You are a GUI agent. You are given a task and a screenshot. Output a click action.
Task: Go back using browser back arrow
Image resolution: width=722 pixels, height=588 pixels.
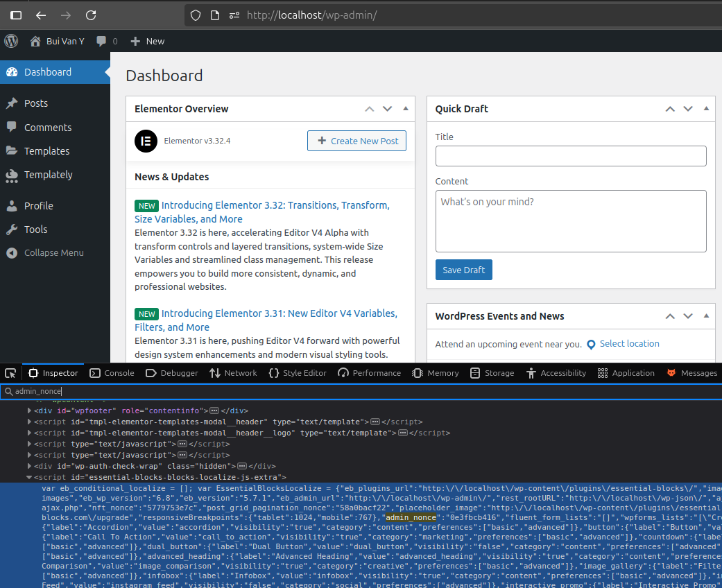pyautogui.click(x=41, y=15)
